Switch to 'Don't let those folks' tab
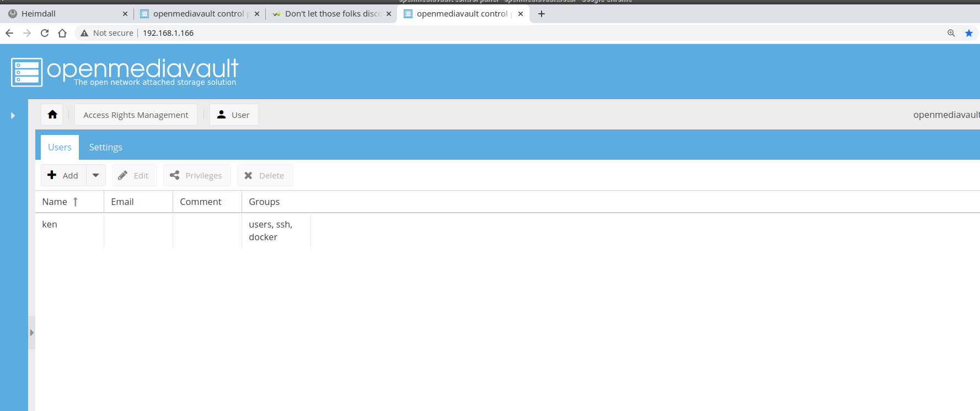 pos(331,14)
